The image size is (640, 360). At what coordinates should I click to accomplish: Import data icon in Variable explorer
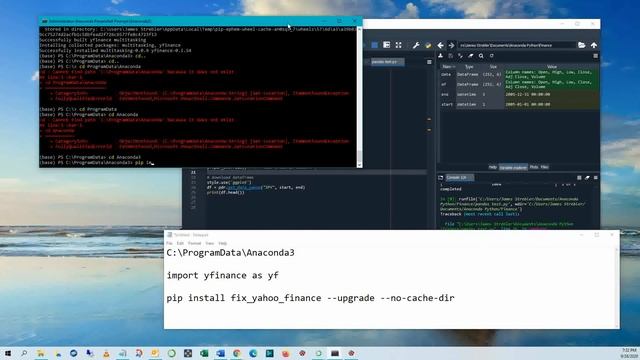pyautogui.click(x=441, y=56)
